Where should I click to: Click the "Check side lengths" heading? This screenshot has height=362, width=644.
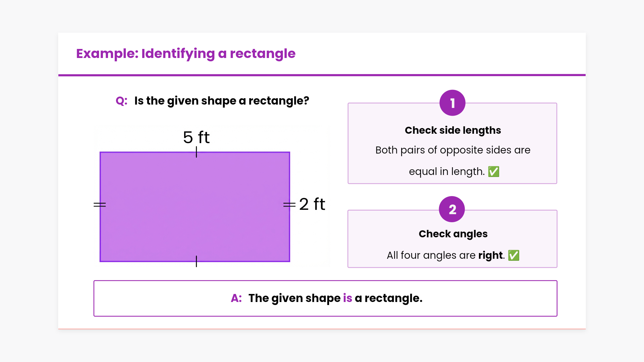click(x=452, y=130)
